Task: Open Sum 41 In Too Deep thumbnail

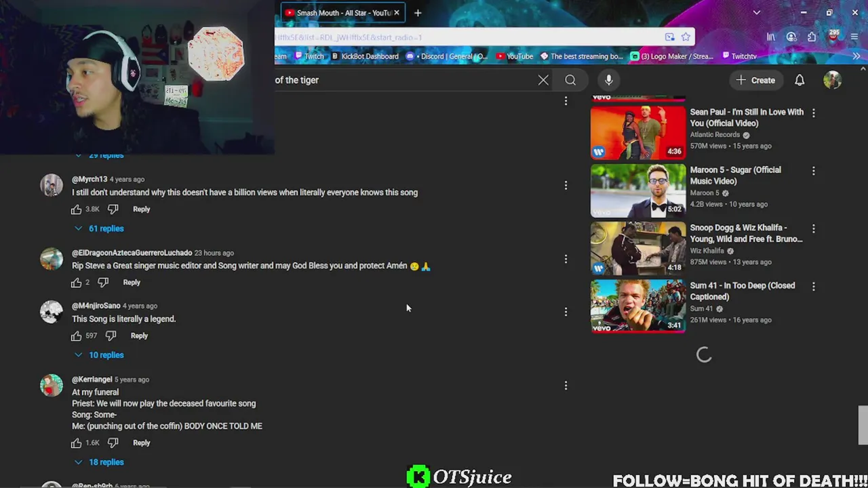Action: [x=638, y=306]
